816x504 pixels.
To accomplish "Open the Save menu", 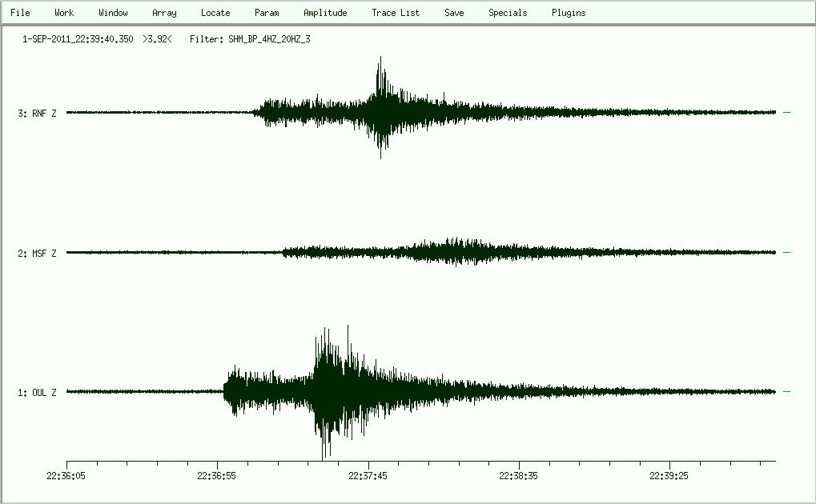I will pos(453,13).
